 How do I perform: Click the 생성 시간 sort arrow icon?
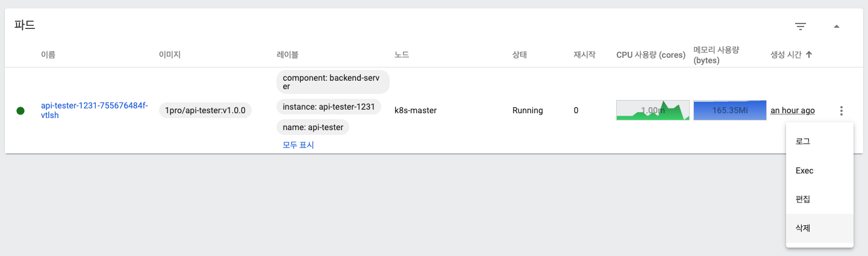coord(809,55)
